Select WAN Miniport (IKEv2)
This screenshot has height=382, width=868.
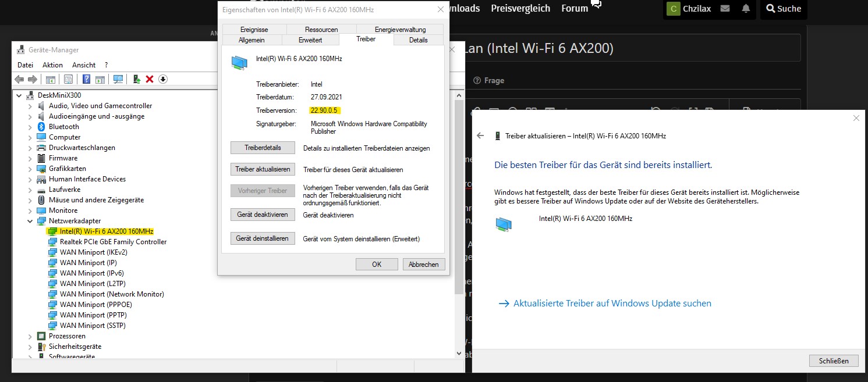93,252
